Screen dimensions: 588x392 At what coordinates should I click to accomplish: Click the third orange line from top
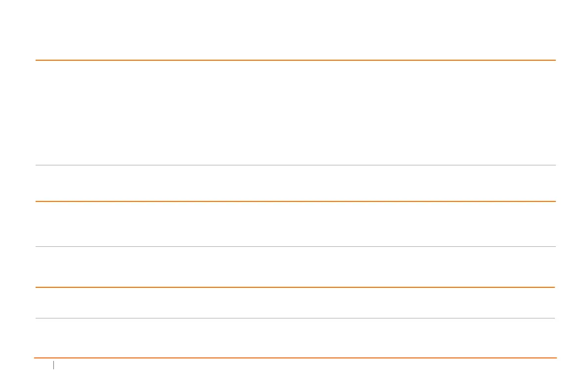295,287
